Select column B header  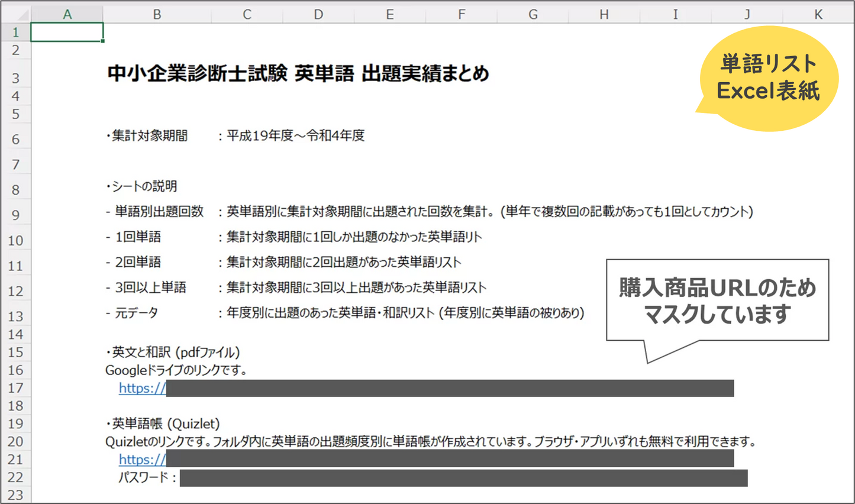157,14
